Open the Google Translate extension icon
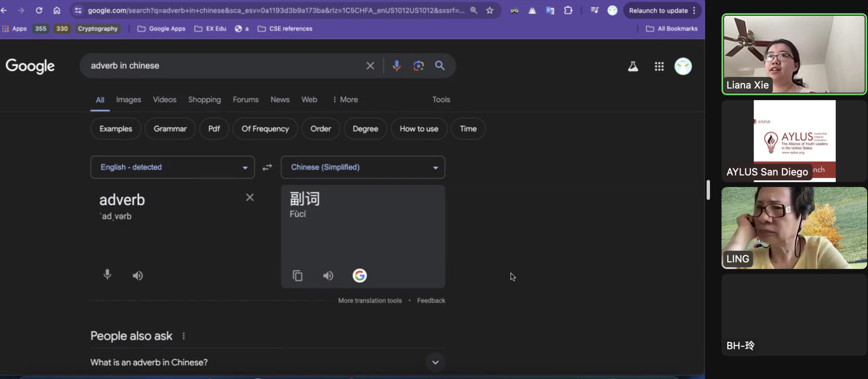This screenshot has width=868, height=379. point(550,10)
